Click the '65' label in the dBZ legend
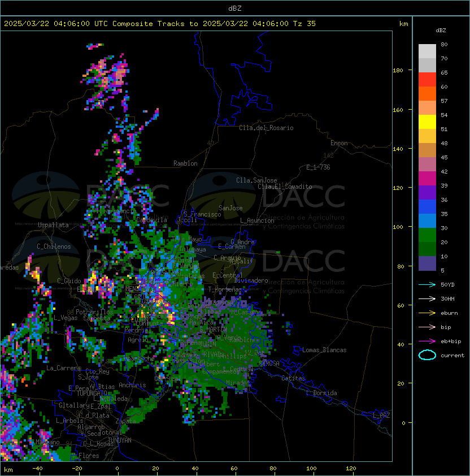Viewport: 470px width, 476px height. coord(444,72)
